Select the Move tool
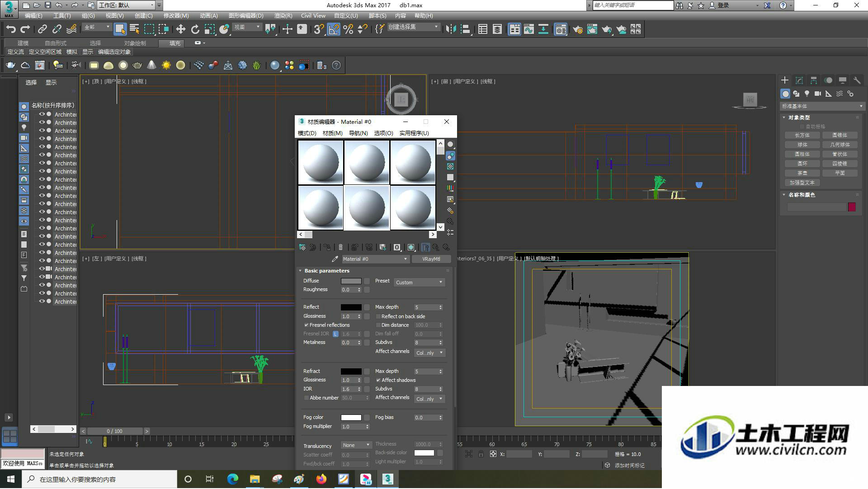The height and width of the screenshot is (489, 868). (180, 29)
